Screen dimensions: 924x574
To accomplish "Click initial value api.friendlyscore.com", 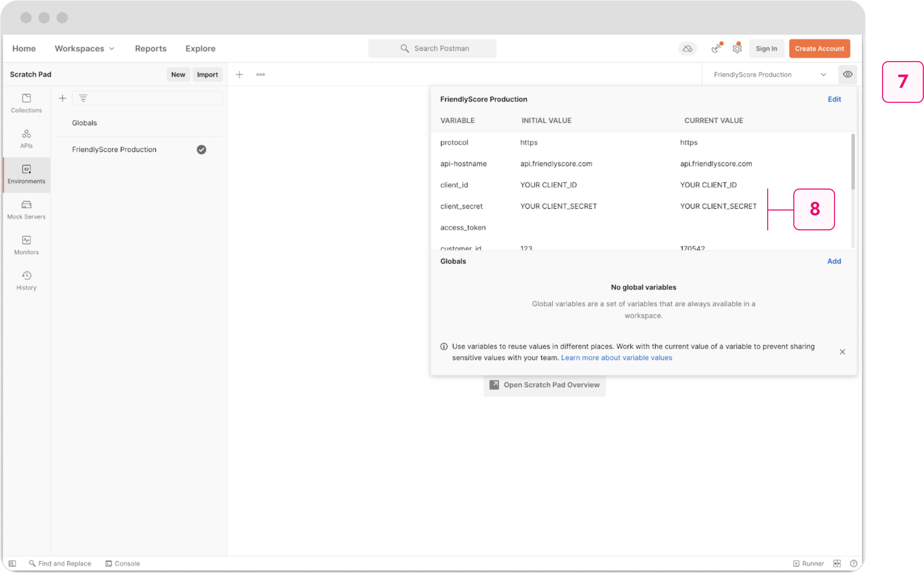I will tap(556, 164).
